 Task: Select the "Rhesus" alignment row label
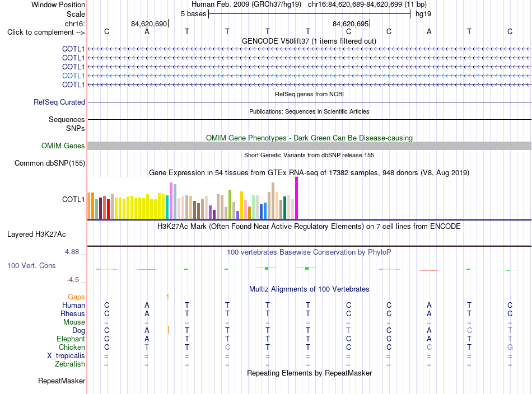tap(73, 313)
